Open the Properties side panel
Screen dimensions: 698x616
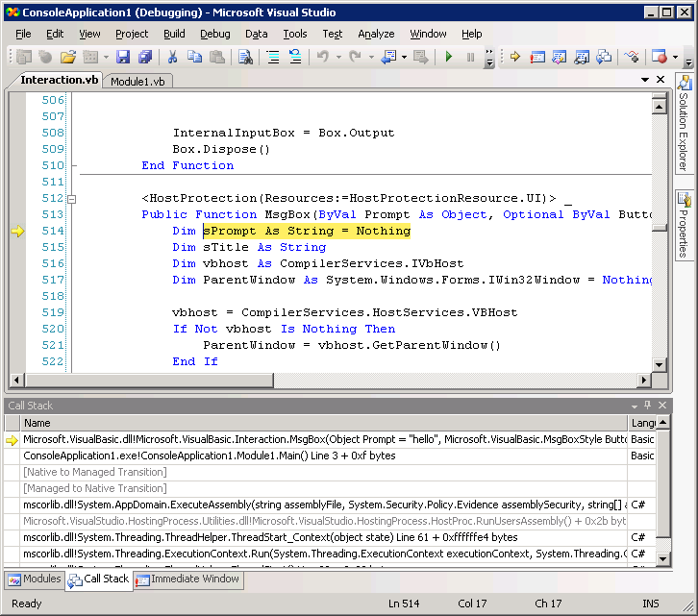684,225
